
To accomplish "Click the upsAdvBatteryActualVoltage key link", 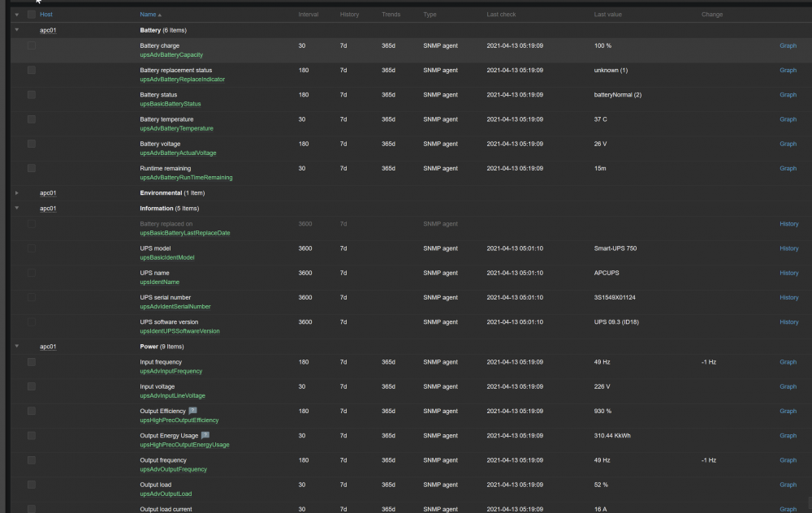I will [x=178, y=153].
